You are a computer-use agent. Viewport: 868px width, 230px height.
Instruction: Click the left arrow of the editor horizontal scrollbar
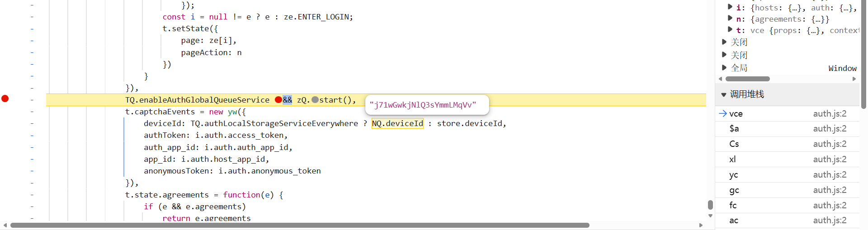click(x=5, y=225)
